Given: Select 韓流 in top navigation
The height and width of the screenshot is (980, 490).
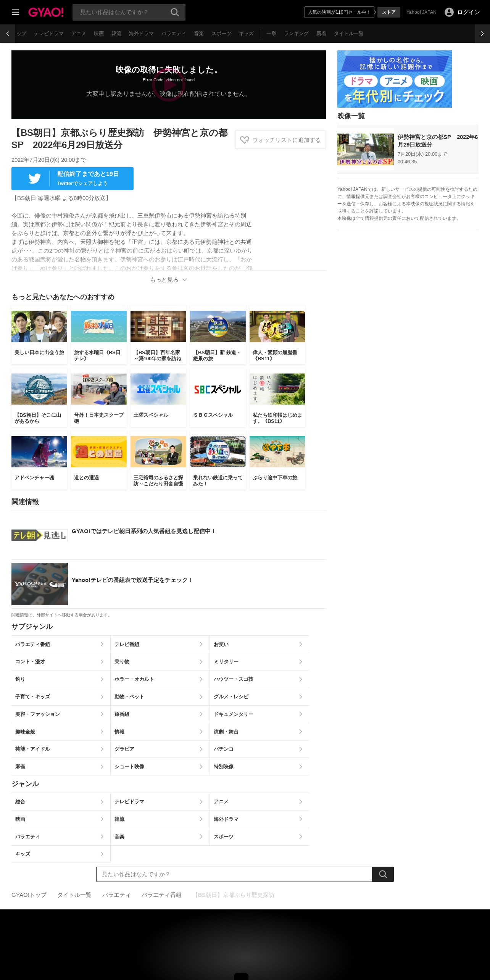Looking at the screenshot, I should pyautogui.click(x=116, y=34).
